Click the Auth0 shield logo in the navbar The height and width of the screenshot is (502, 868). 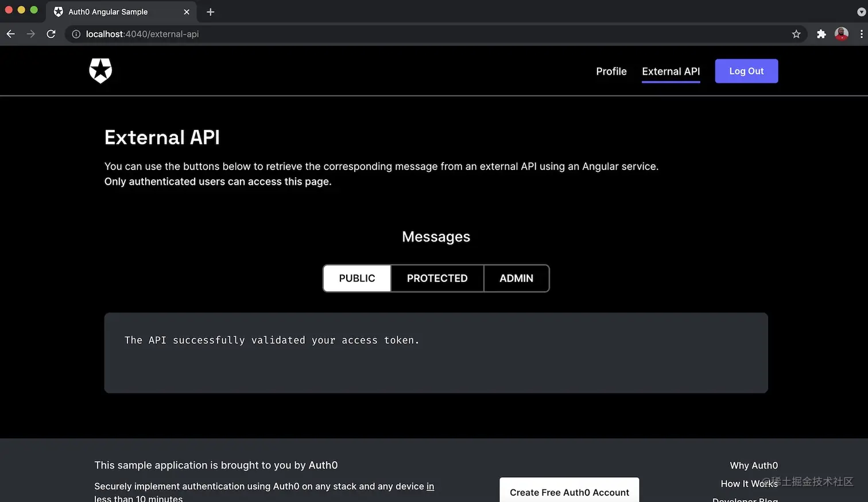tap(100, 71)
